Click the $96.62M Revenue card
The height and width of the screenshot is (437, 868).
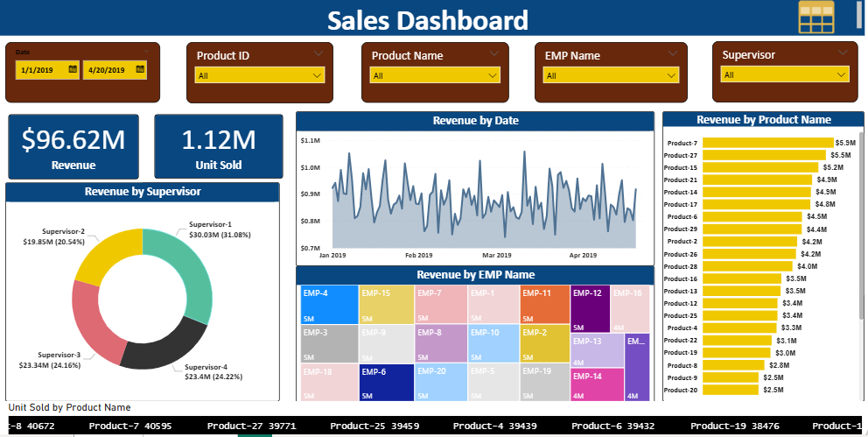[x=73, y=146]
